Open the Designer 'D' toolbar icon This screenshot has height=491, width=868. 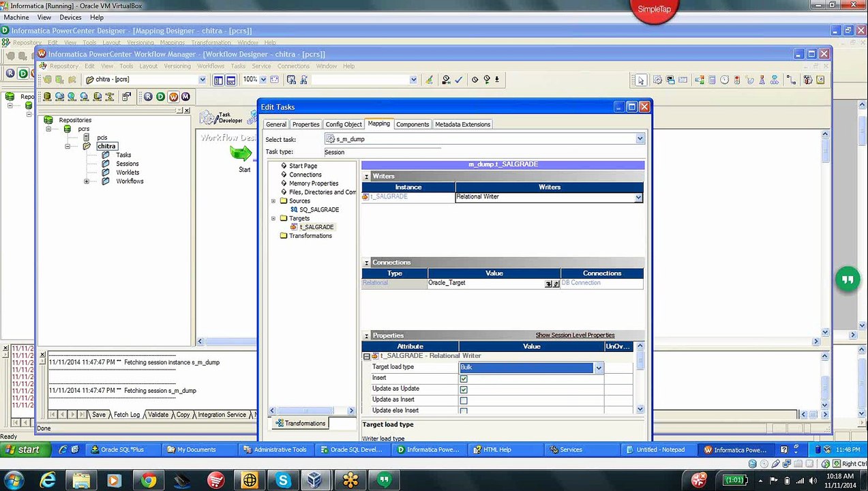point(161,97)
